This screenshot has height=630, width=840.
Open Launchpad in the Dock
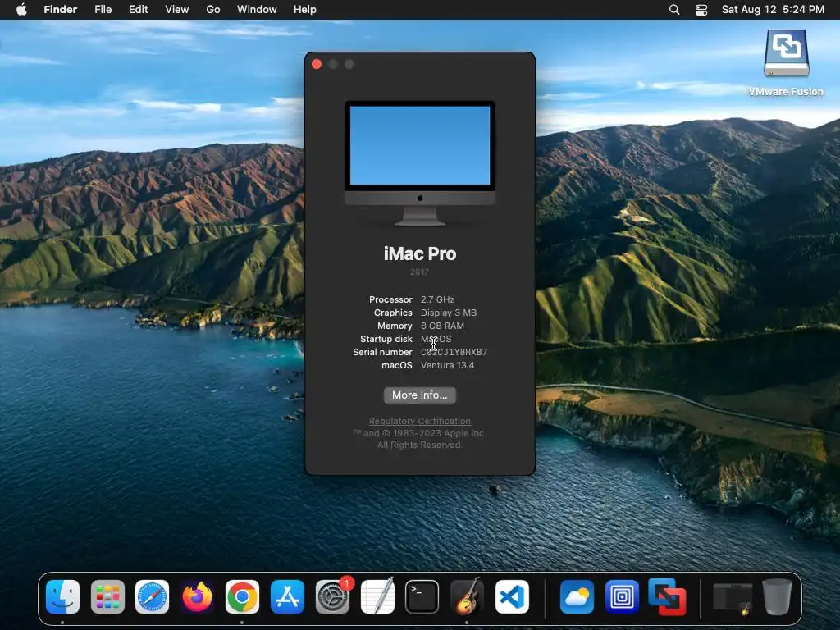click(x=107, y=596)
